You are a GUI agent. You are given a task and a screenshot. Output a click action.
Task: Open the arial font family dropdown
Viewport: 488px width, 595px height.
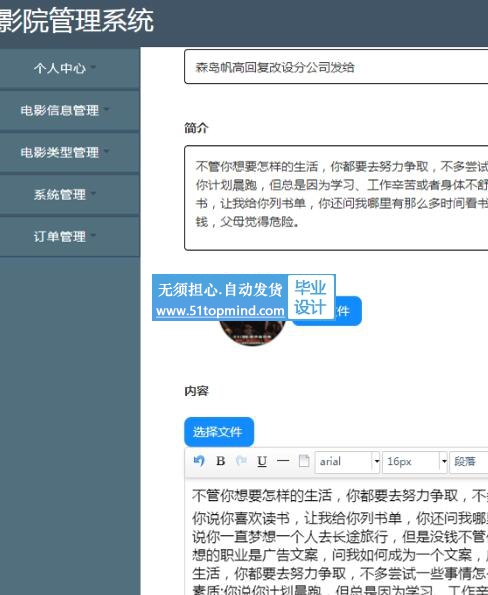[347, 462]
